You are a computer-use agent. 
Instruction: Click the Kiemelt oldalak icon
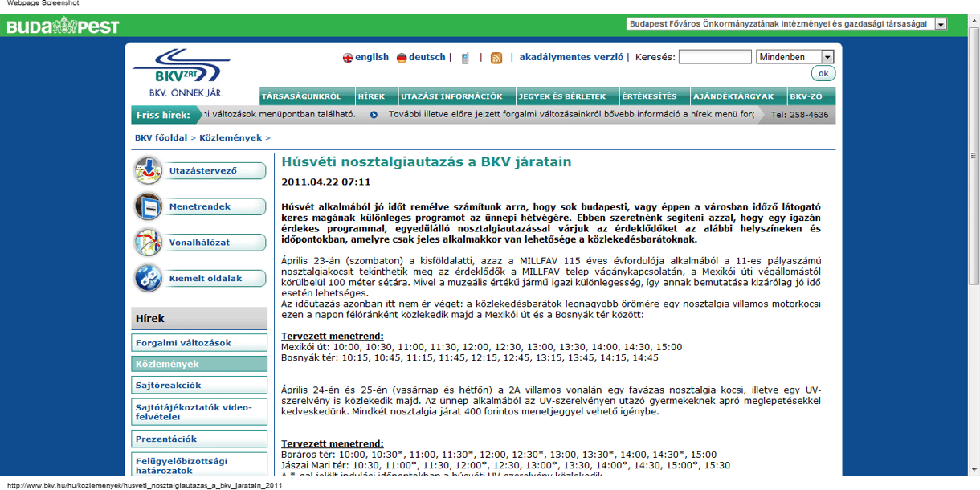(x=149, y=278)
